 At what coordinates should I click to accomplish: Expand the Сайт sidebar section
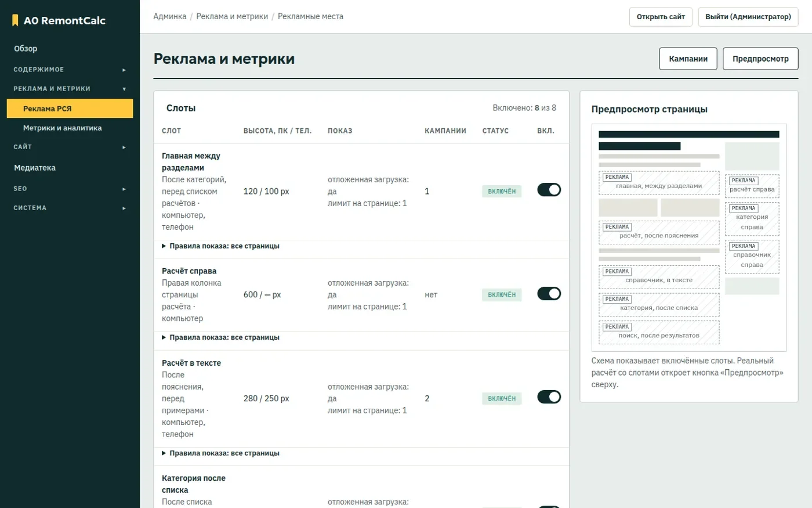tap(70, 147)
